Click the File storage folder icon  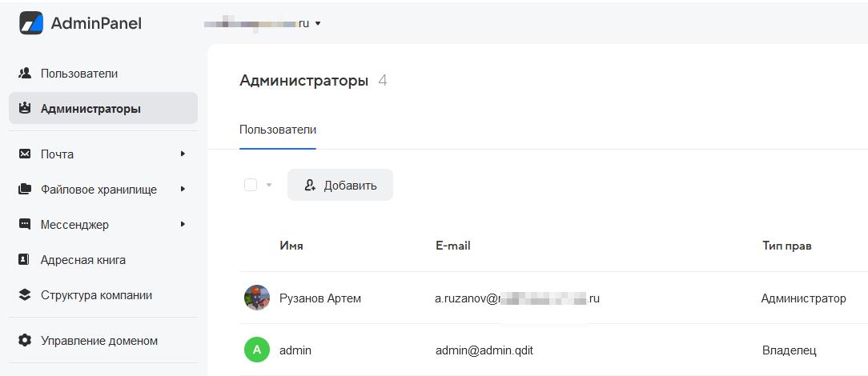24,190
